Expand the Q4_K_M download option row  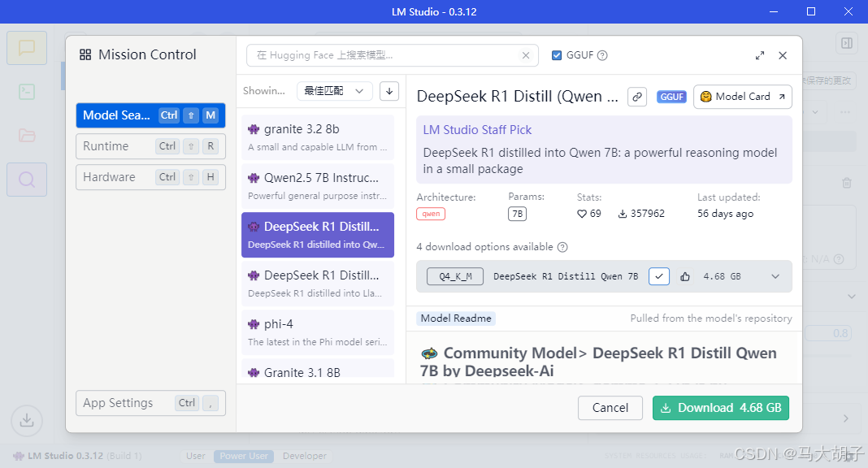775,276
